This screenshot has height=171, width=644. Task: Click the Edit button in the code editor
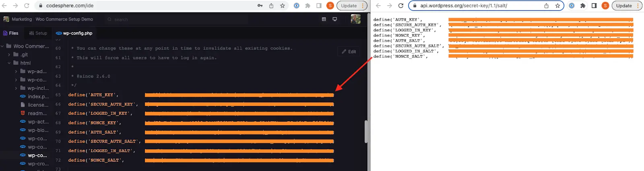[x=349, y=52]
